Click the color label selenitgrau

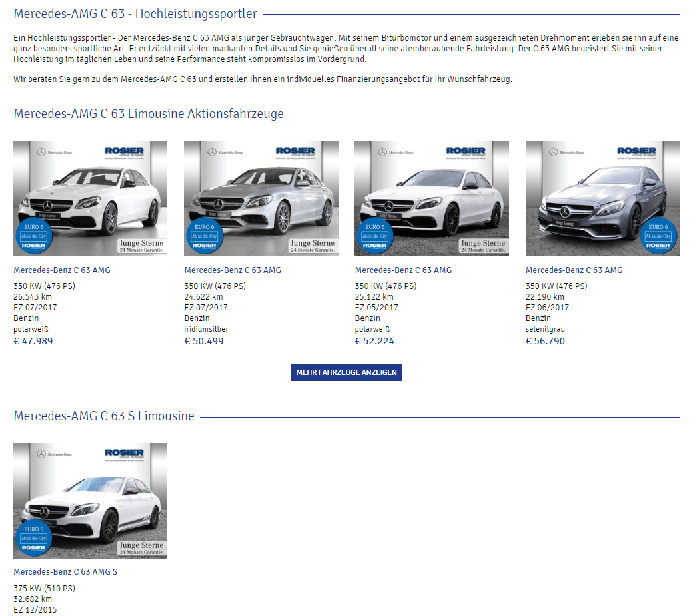(545, 329)
